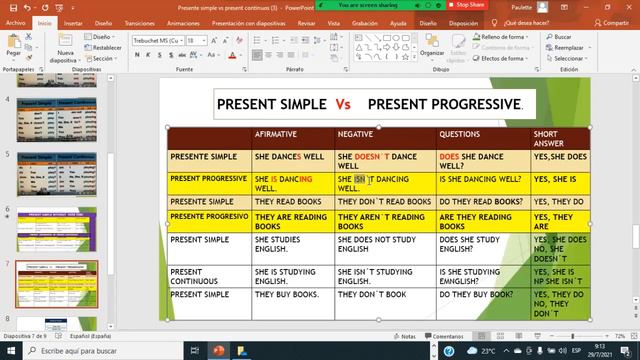Click the Format Painter brush icon
This screenshot has height=360, width=640.
coord(29,58)
